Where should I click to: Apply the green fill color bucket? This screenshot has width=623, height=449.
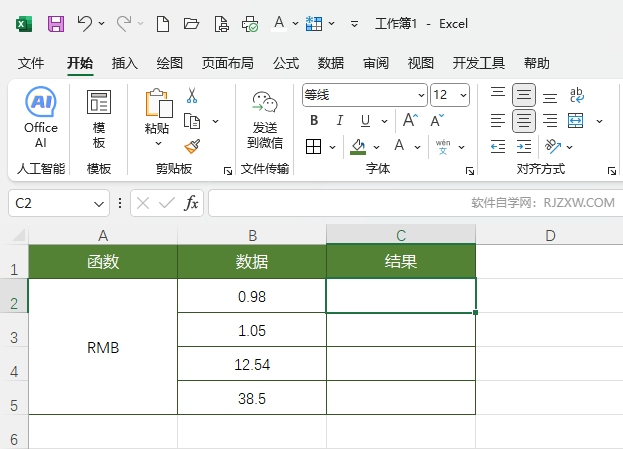[358, 147]
